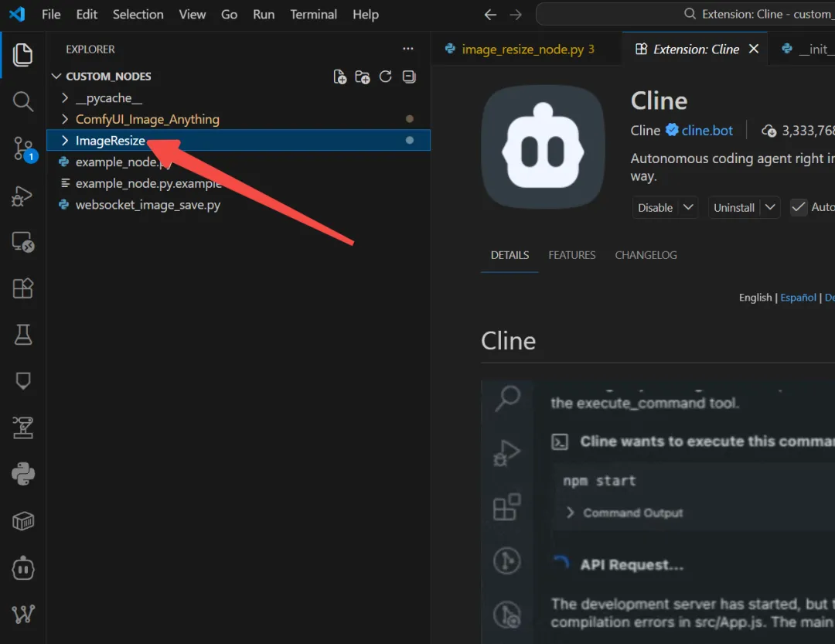The image size is (835, 644).
Task: Toggle the Auto Update checkbox
Action: 798,207
